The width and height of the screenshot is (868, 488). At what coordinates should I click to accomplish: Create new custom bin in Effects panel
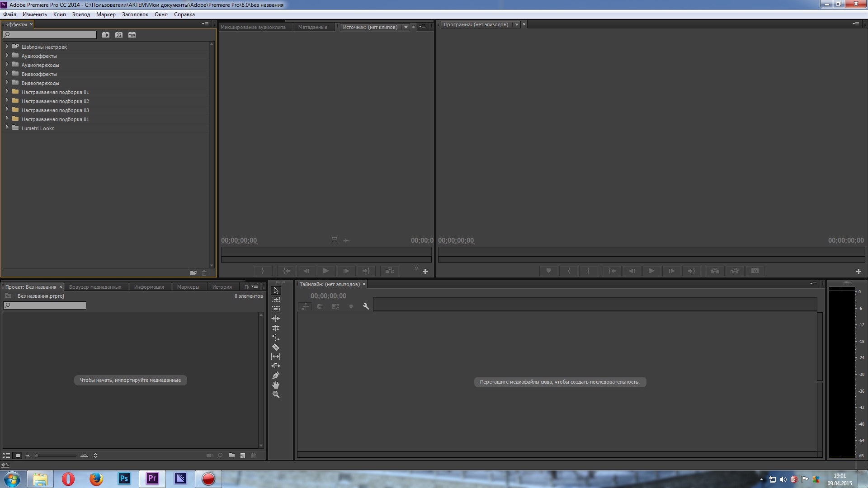193,273
